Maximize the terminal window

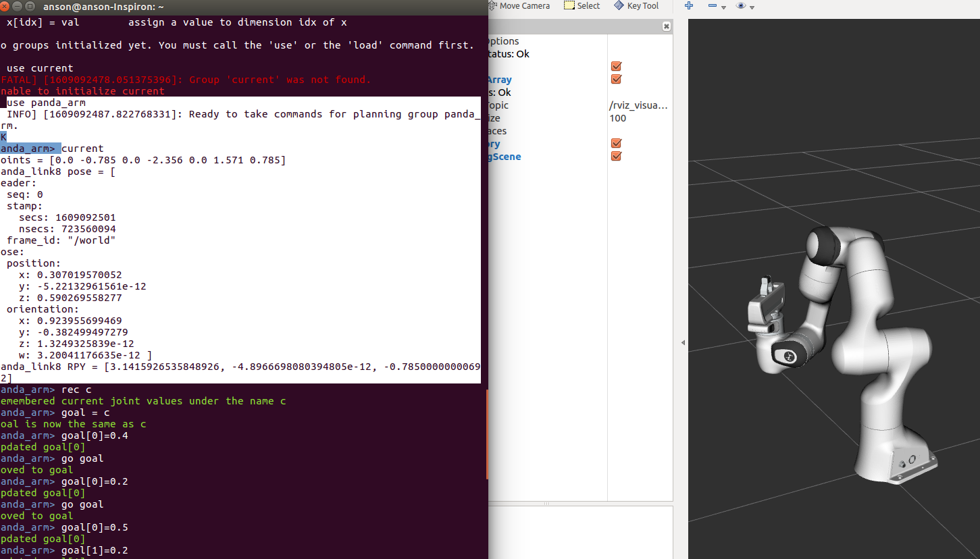click(x=29, y=7)
